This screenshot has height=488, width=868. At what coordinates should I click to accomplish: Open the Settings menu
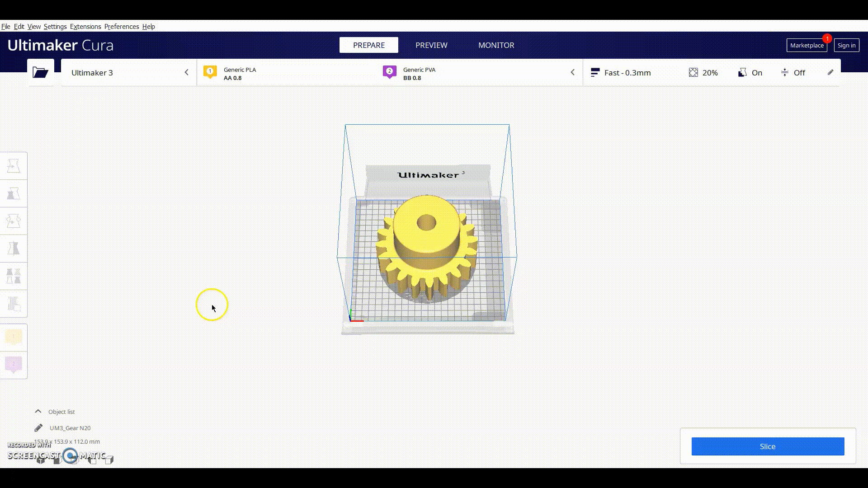(55, 26)
